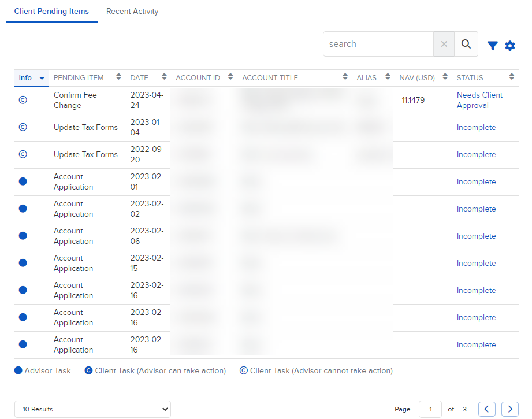
Task: Go to the next results page
Action: point(509,409)
